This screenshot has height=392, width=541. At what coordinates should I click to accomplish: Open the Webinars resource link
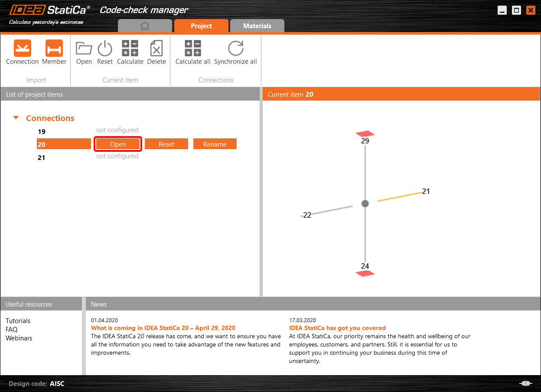pyautogui.click(x=19, y=338)
